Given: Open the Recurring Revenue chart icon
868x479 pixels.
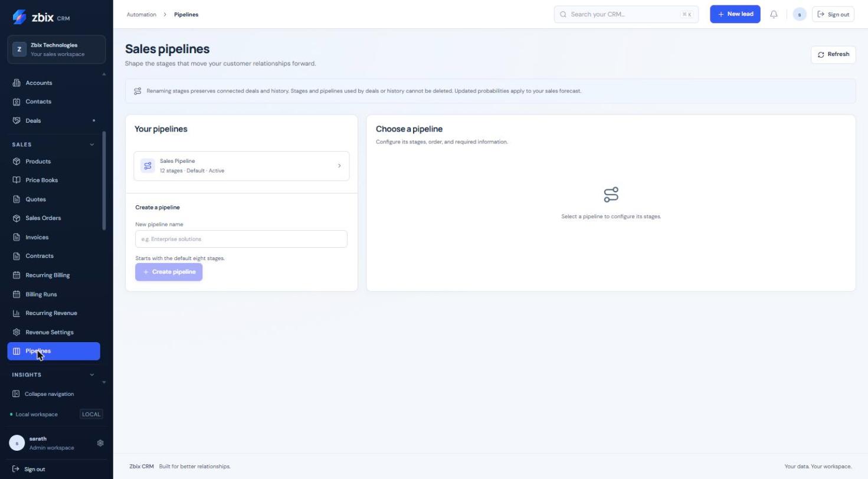Looking at the screenshot, I should point(17,313).
